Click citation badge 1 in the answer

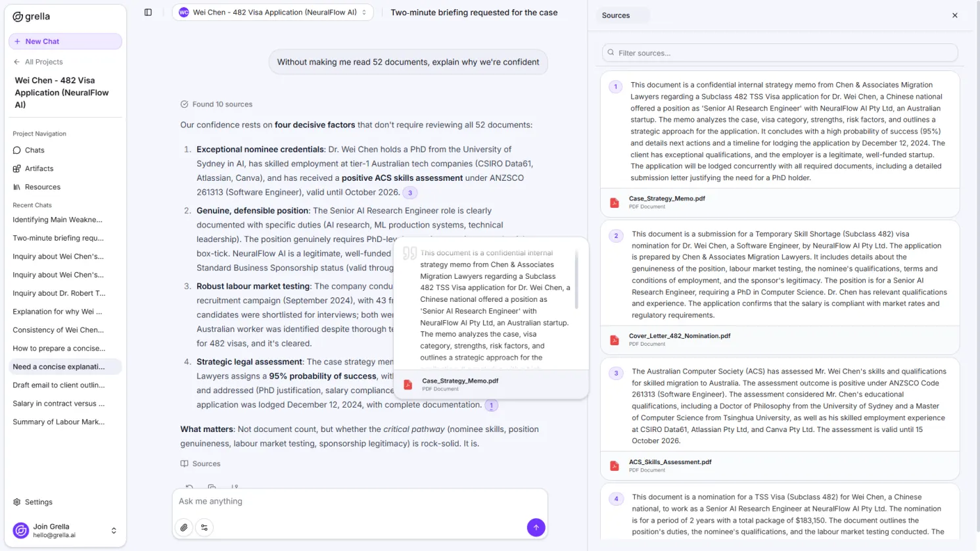491,406
